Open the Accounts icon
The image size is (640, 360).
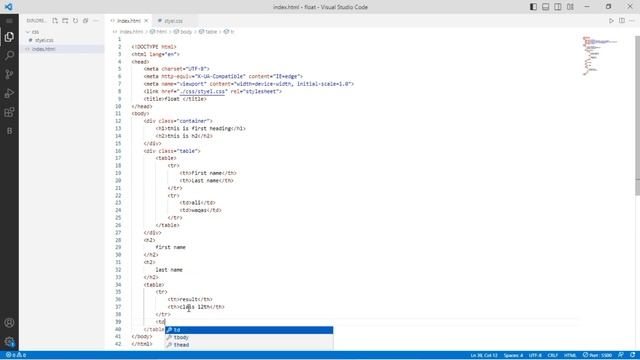[x=9, y=323]
